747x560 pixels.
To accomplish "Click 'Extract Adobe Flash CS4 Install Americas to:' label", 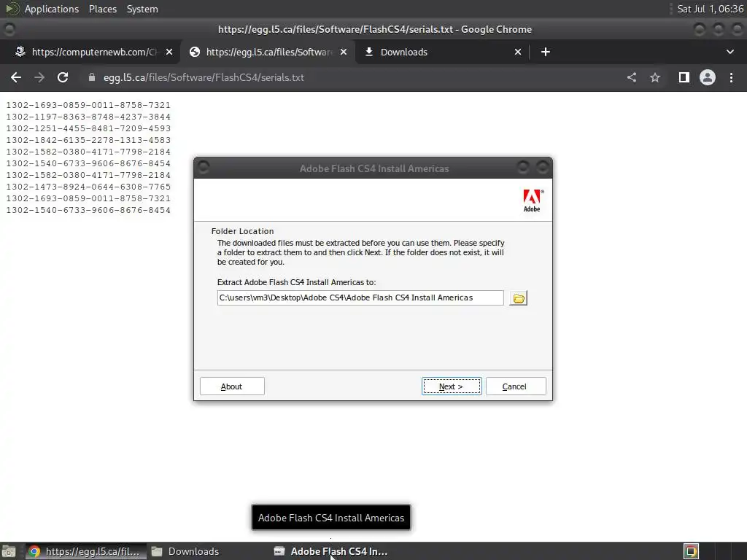I will (296, 282).
